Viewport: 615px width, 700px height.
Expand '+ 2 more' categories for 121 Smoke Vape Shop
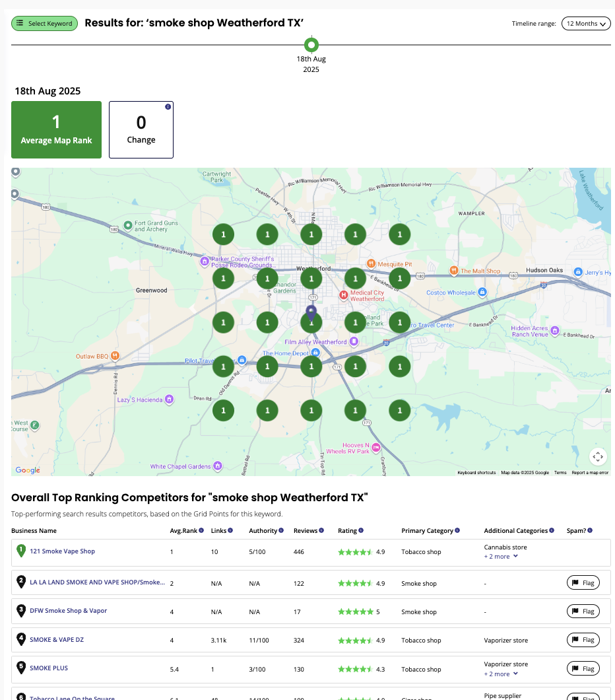click(501, 556)
